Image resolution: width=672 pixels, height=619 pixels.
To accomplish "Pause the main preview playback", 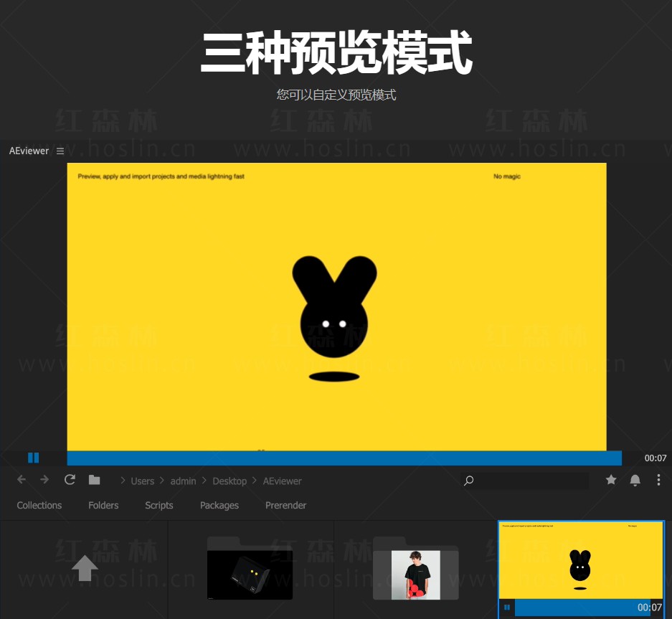I will [x=34, y=458].
